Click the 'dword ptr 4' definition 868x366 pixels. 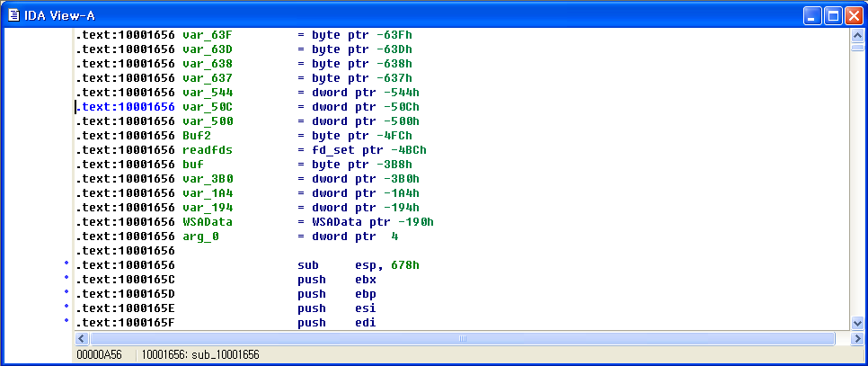(355, 237)
